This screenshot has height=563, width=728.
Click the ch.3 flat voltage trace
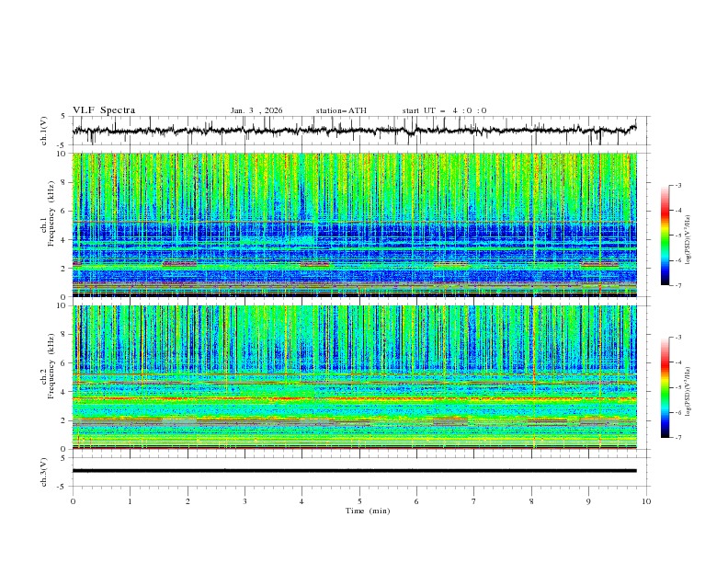[355, 471]
